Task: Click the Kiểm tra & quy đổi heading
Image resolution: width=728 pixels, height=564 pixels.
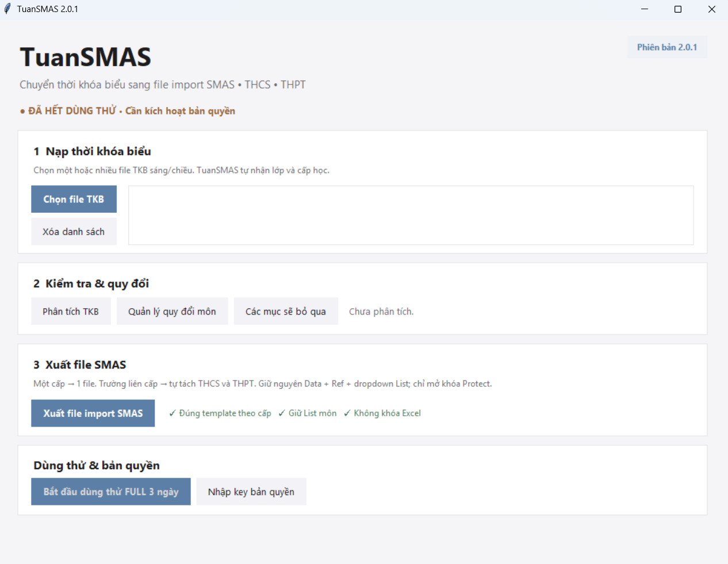Action: pyautogui.click(x=91, y=283)
